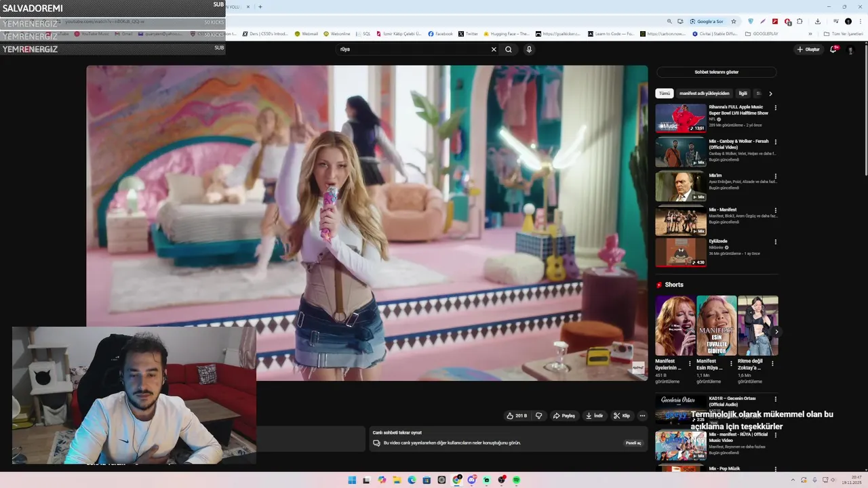Open options for Mix - Canbay & Wolker

pos(776,142)
